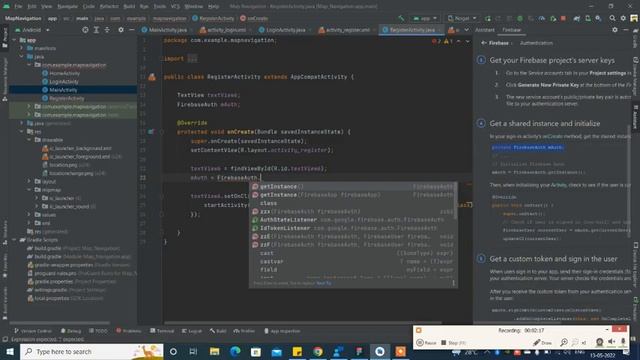Click Select Opened File target icon in Project panel
This screenshot has width=640, height=360.
pos(85,30)
